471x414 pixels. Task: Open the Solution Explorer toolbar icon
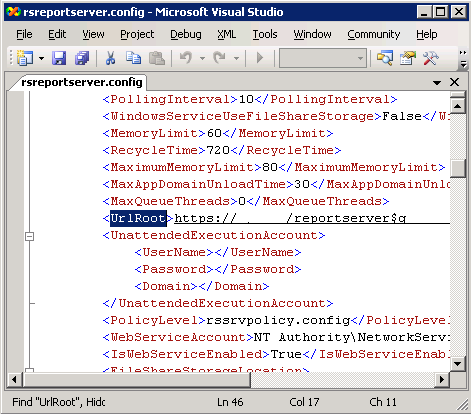coord(385,58)
